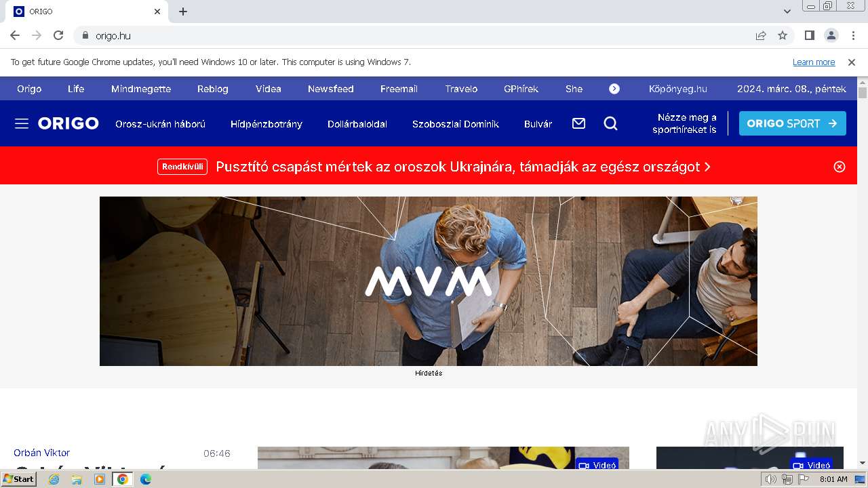Screen dimensions: 868x488
Task: Click the 2024. márc. 08., péntek date text
Action: click(x=791, y=89)
